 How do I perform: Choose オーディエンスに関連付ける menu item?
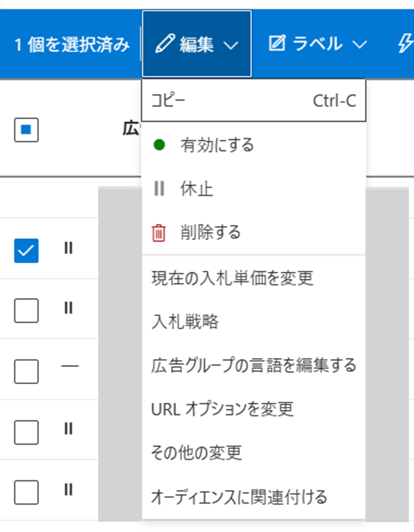pyautogui.click(x=239, y=497)
